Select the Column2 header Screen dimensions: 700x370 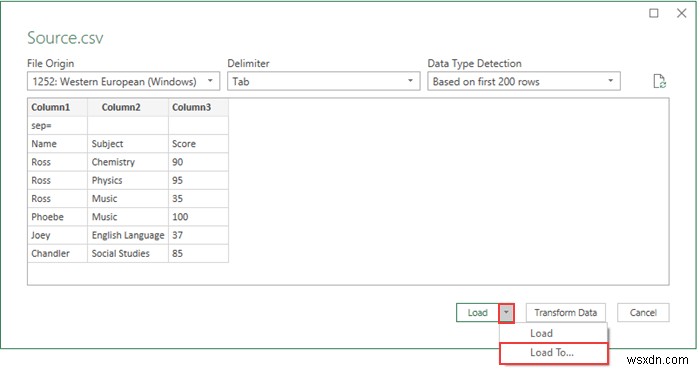point(128,107)
